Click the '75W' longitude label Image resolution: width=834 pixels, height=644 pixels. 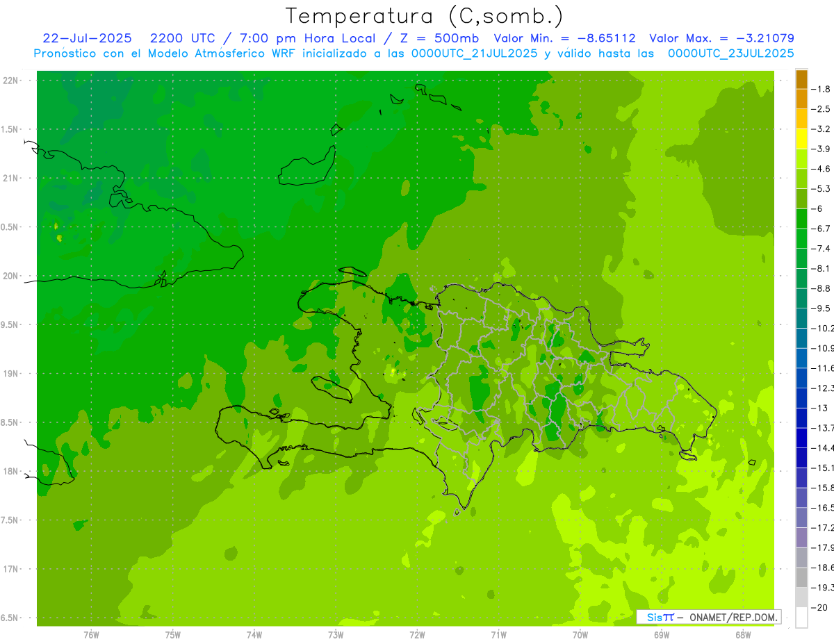coord(172,635)
